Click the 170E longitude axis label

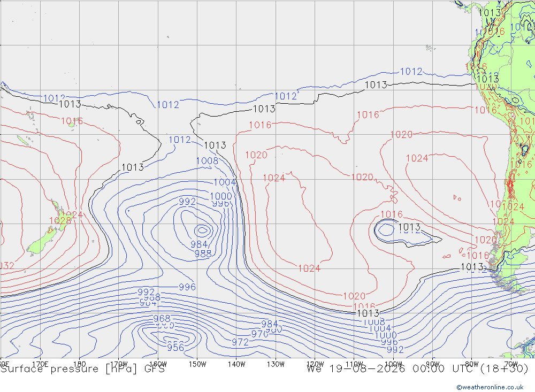pos(40,364)
